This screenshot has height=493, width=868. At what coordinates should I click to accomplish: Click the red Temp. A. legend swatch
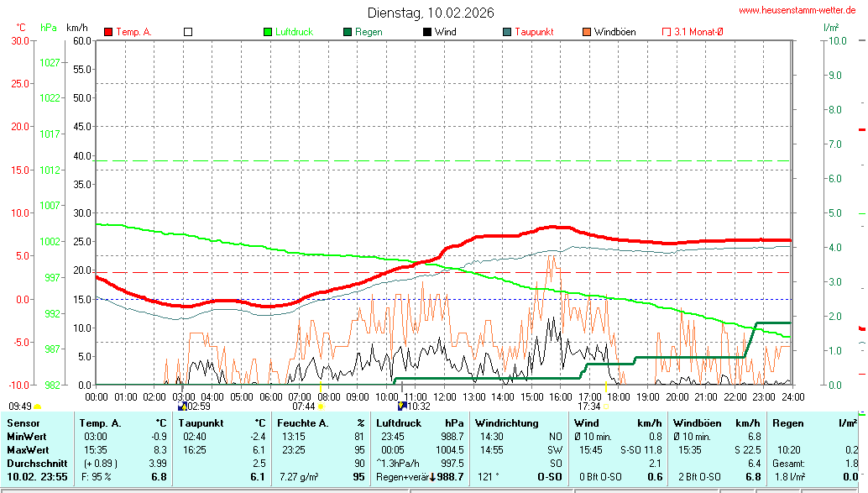[x=108, y=32]
